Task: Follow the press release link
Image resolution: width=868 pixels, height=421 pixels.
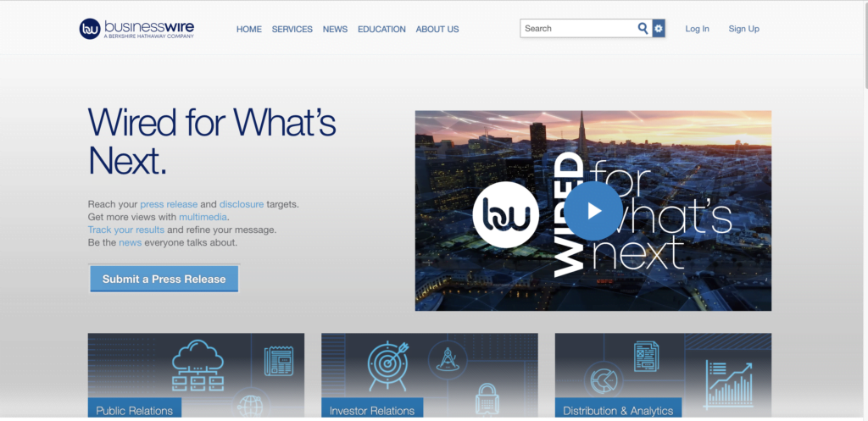Action: [169, 204]
